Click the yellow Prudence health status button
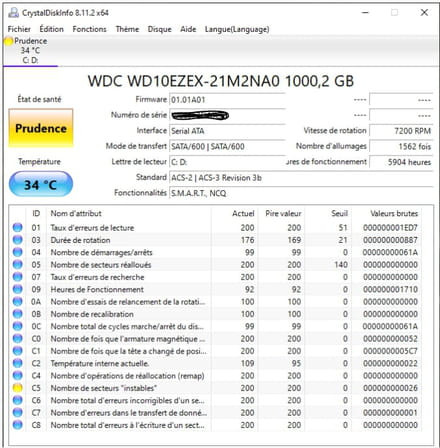The height and width of the screenshot is (448, 440). pos(41,128)
